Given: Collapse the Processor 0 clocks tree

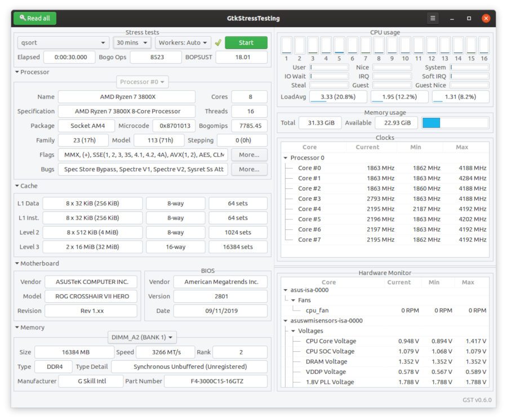Looking at the screenshot, I should point(286,158).
